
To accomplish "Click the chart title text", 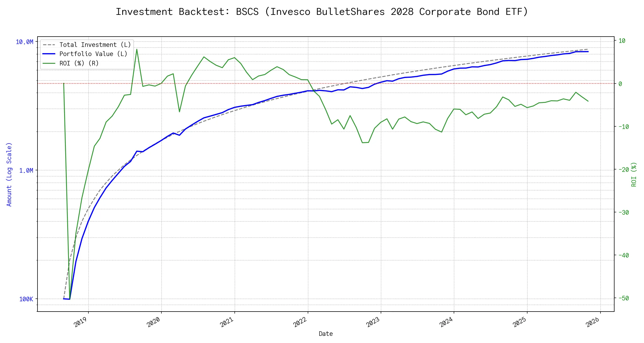I will [x=322, y=12].
